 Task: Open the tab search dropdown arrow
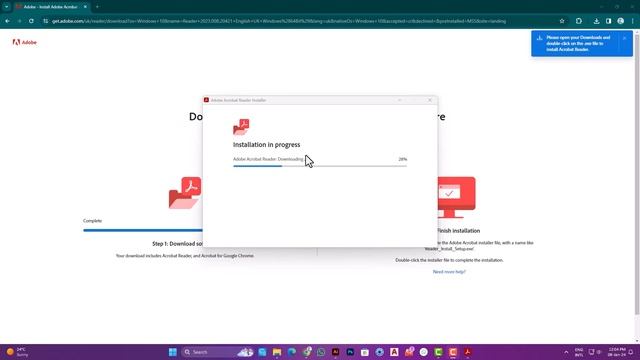pyautogui.click(x=7, y=7)
